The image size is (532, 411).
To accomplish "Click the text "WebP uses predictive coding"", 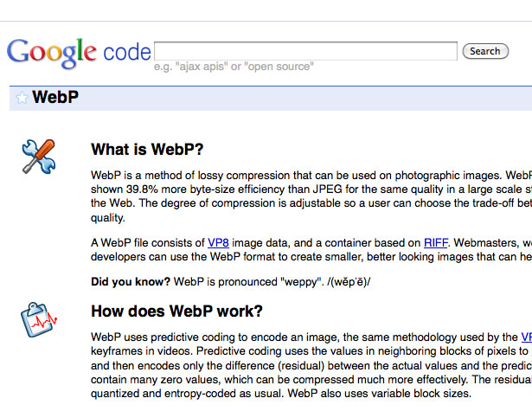I will pos(163,337).
